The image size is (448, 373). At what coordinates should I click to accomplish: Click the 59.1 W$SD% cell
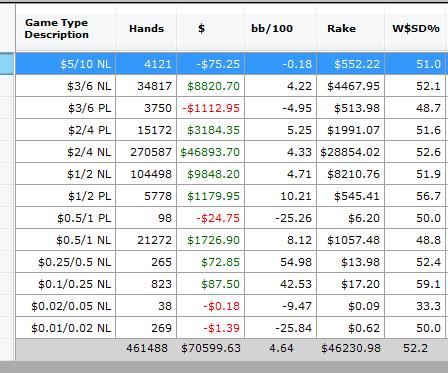tap(415, 284)
